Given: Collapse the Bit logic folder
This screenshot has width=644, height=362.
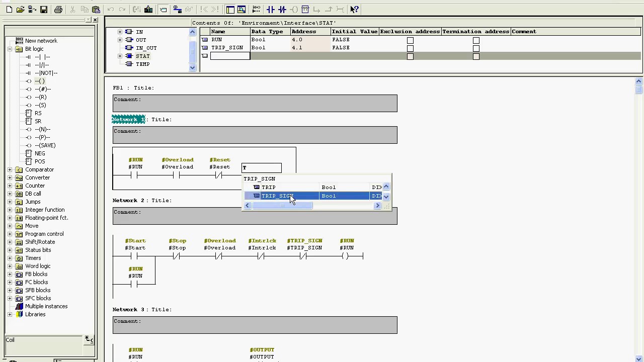Looking at the screenshot, I should (x=10, y=49).
